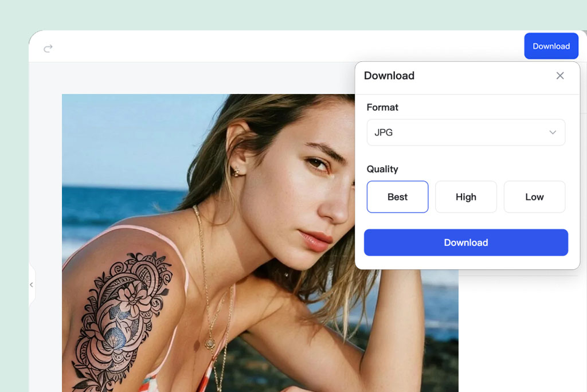Open the Download panel from top bar
Image resolution: width=587 pixels, height=392 pixels.
(551, 46)
